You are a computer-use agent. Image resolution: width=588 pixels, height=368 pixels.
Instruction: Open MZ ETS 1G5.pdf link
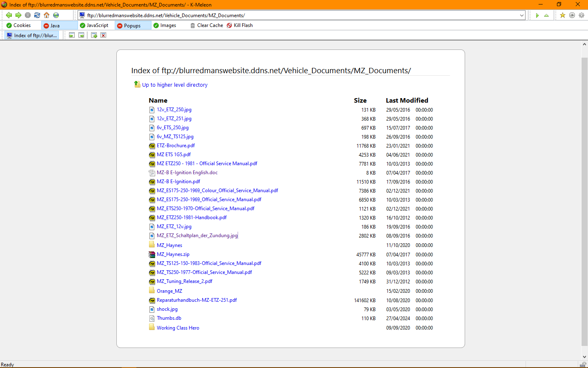coord(174,155)
